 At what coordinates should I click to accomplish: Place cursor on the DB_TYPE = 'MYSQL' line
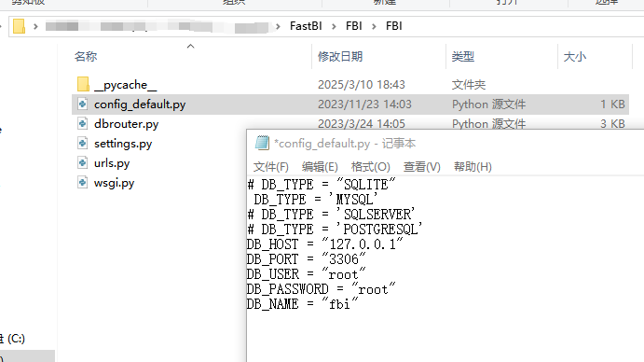pyautogui.click(x=315, y=200)
